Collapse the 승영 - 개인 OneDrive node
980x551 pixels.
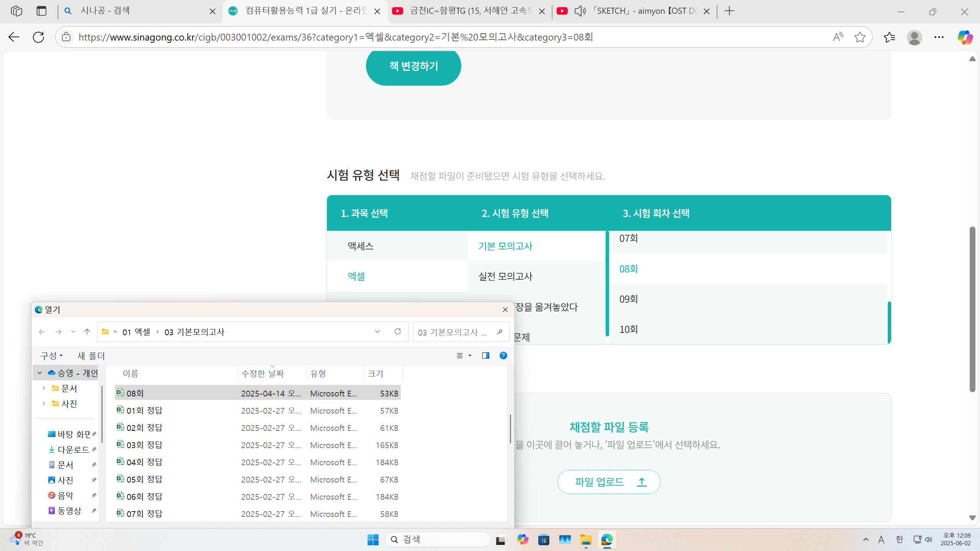tap(39, 373)
